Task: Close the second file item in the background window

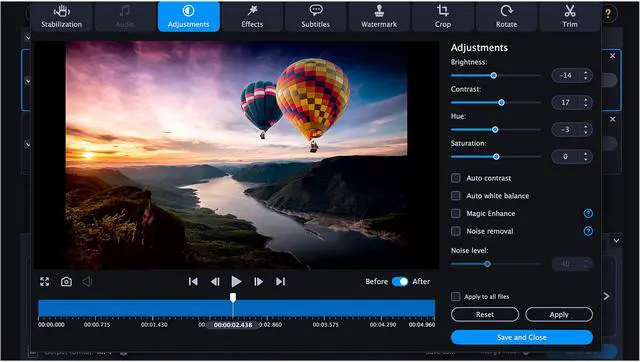Action: (613, 120)
